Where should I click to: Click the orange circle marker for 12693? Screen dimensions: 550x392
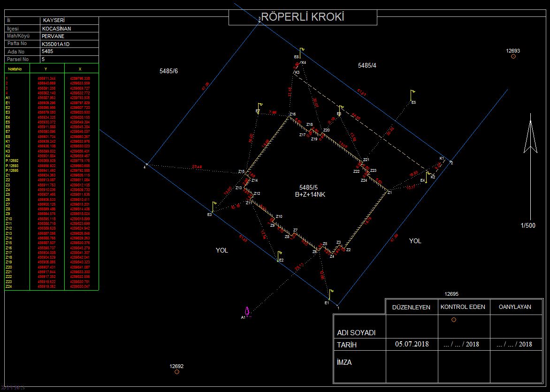(x=513, y=56)
